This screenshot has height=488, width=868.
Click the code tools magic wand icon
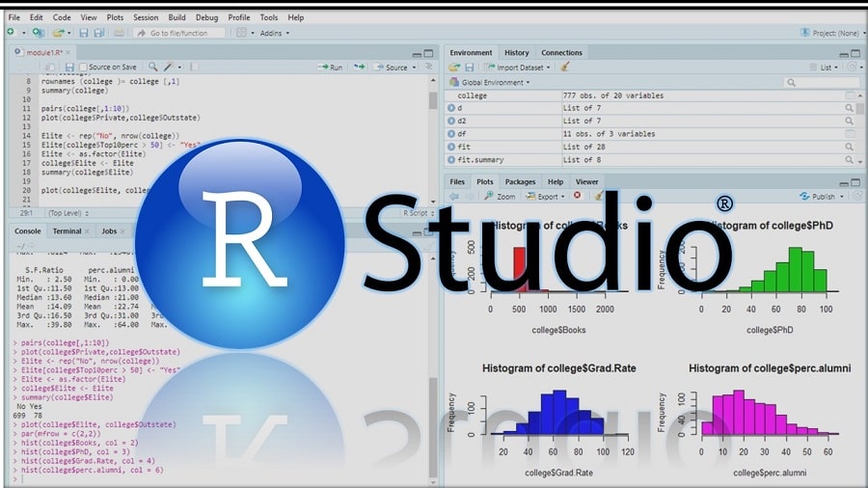pos(169,67)
